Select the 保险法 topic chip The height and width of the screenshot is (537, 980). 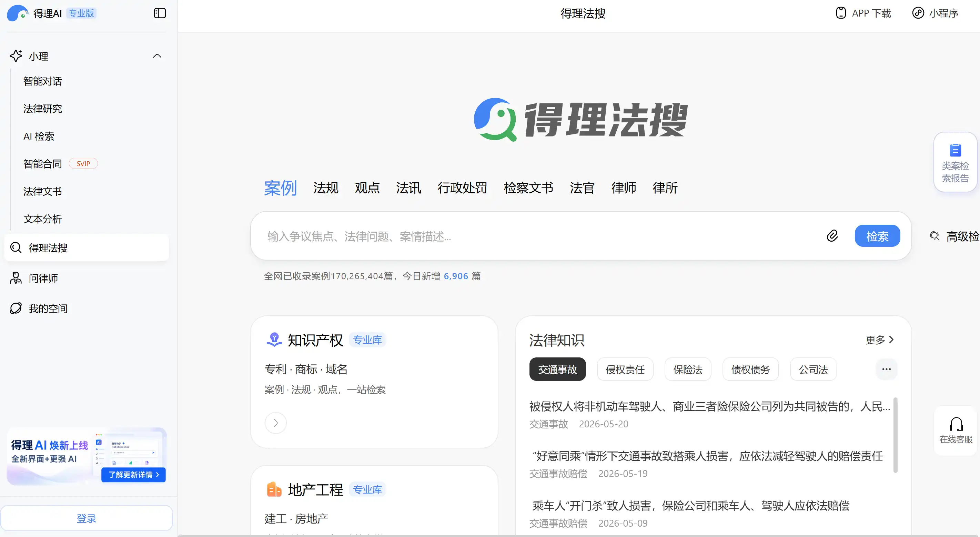pos(688,369)
